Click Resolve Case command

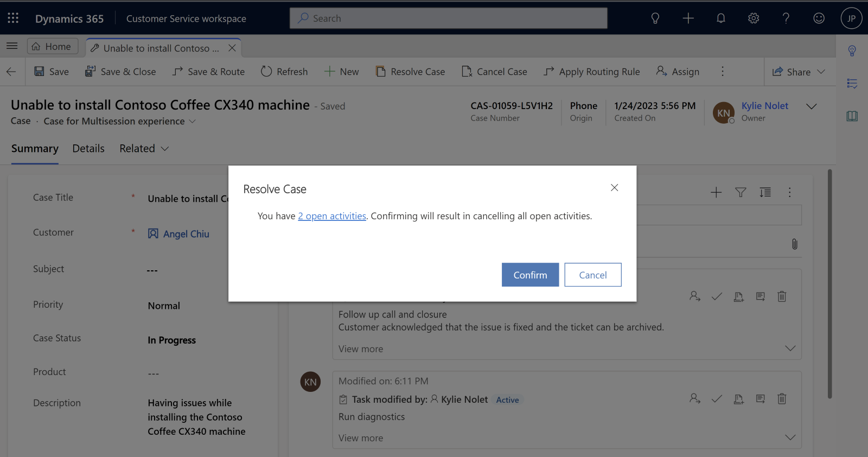click(410, 72)
